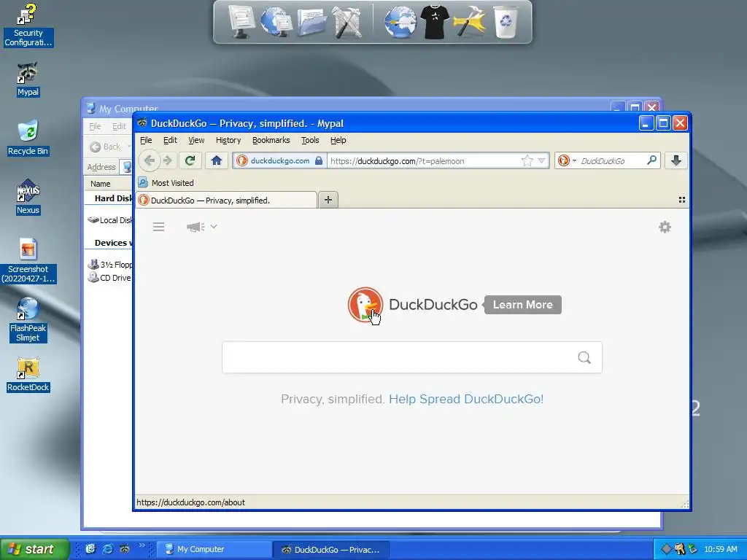Click the search magnifier in the Mypal search box
The image size is (747, 560).
651,160
